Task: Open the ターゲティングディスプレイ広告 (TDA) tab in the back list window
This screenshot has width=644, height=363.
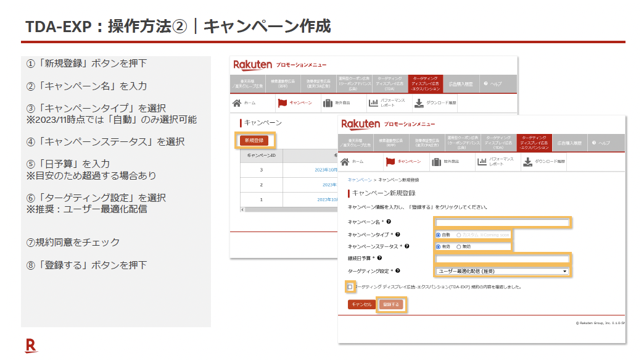Action: (x=389, y=84)
